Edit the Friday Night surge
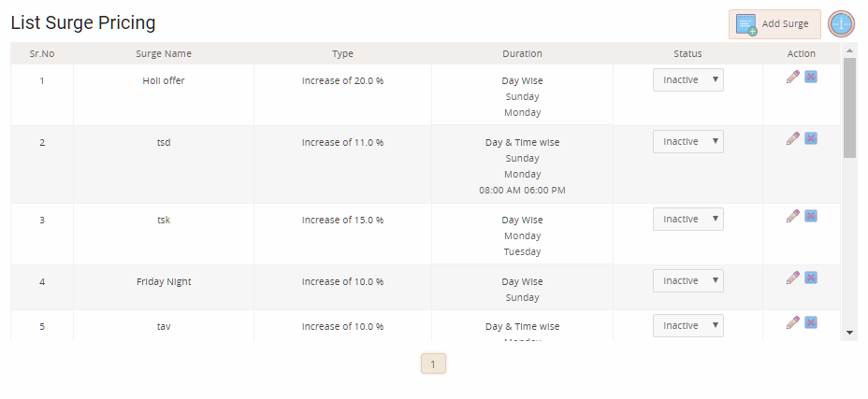 click(x=793, y=278)
